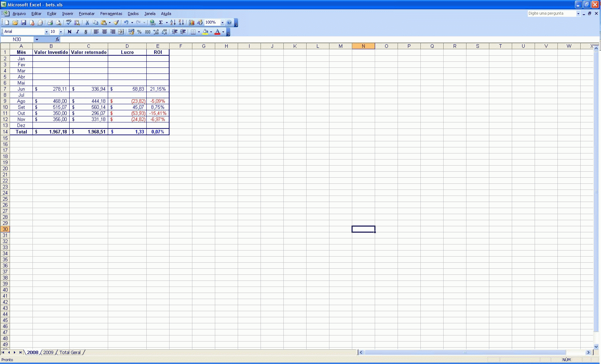The image size is (601, 364).
Task: Apply the currency style format
Action: pyautogui.click(x=131, y=32)
